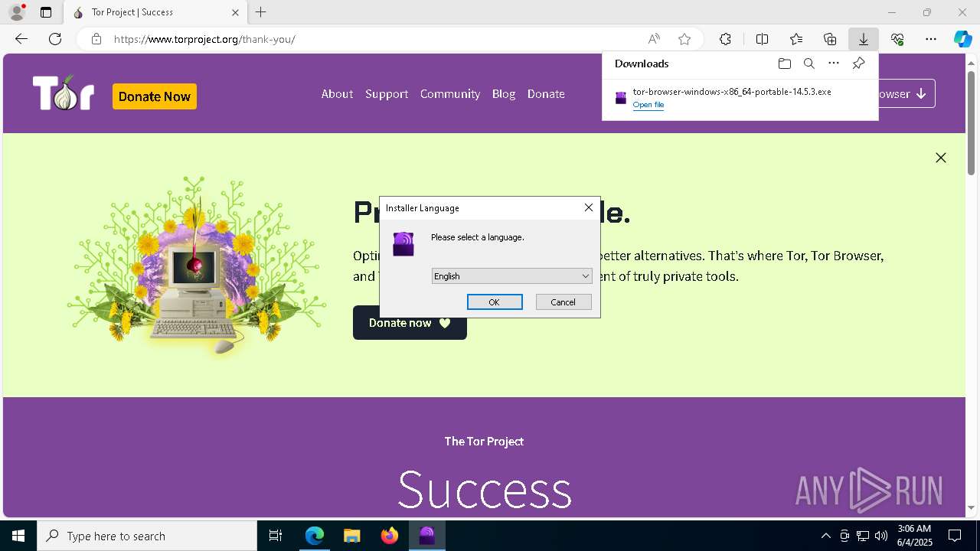
Task: Click the Edge profile avatar icon
Action: (17, 12)
